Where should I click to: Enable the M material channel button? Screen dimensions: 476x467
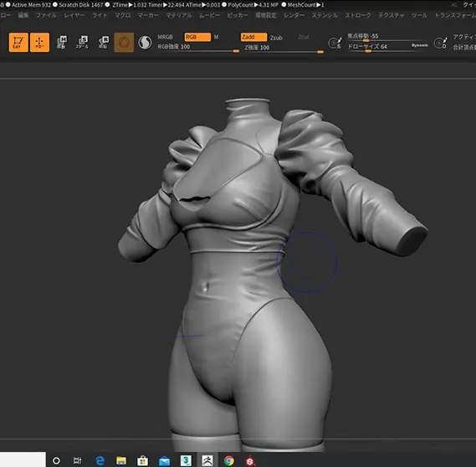(x=216, y=37)
